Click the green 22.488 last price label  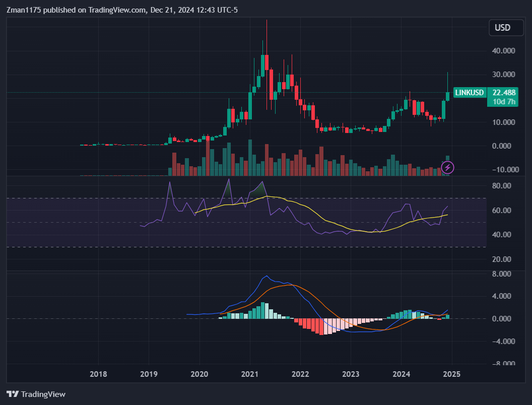click(502, 93)
